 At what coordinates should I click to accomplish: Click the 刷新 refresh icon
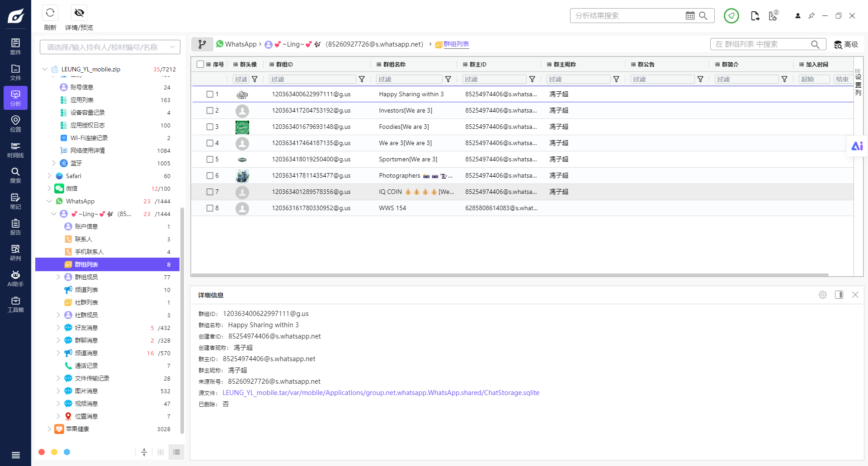pos(50,13)
